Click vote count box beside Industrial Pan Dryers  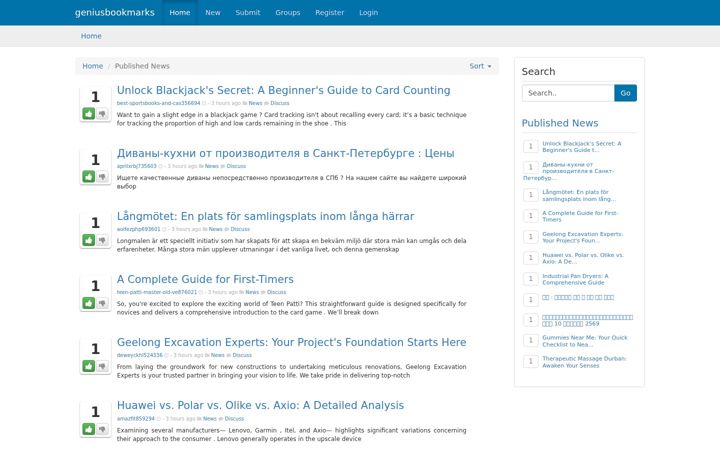point(531,279)
